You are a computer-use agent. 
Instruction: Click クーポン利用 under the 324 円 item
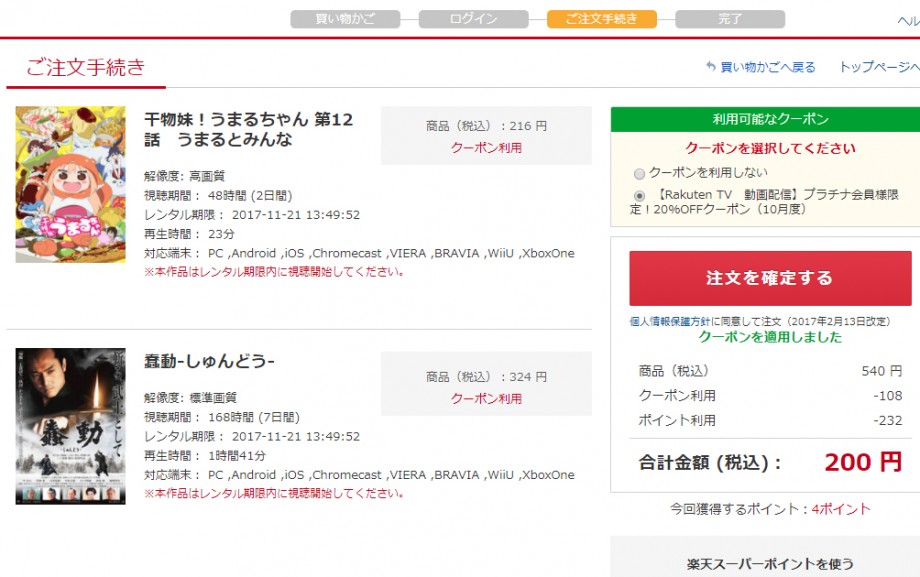pyautogui.click(x=486, y=399)
